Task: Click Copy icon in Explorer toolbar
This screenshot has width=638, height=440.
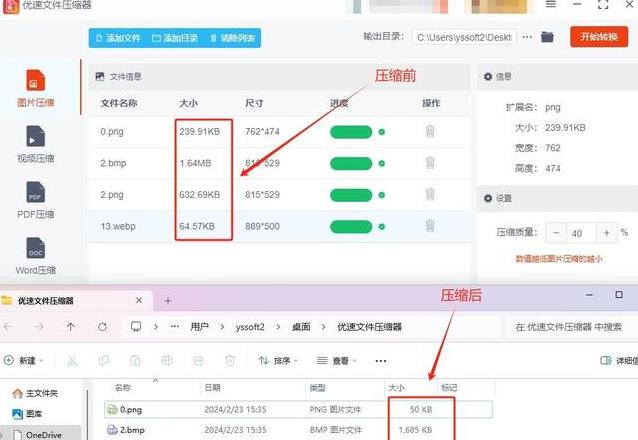Action: [x=104, y=361]
